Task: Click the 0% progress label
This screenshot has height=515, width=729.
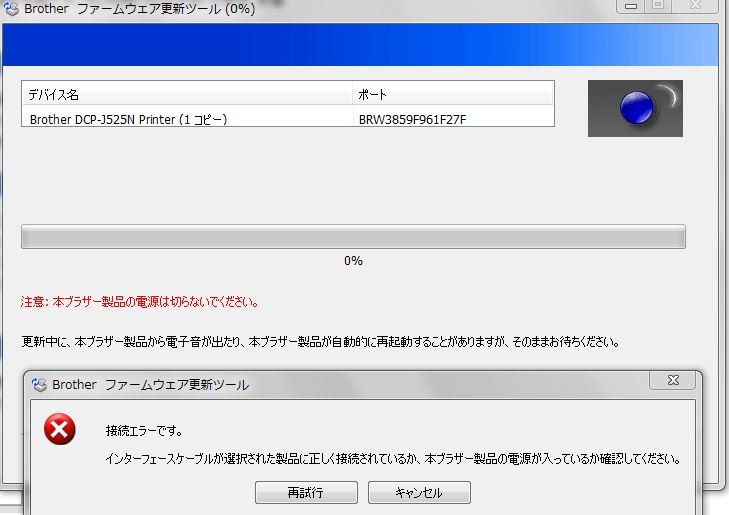Action: [x=353, y=261]
